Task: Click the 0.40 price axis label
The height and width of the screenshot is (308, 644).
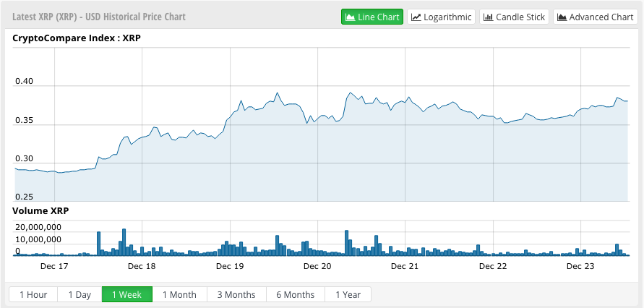Action: [24, 82]
